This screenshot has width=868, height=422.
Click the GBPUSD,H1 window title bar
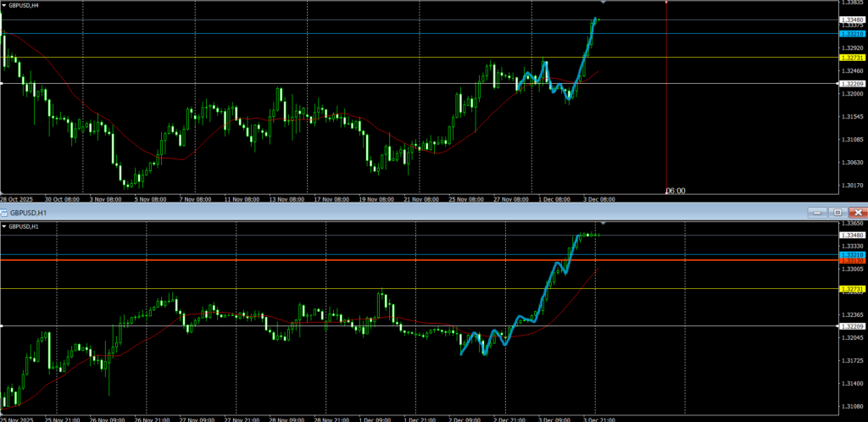(x=339, y=212)
